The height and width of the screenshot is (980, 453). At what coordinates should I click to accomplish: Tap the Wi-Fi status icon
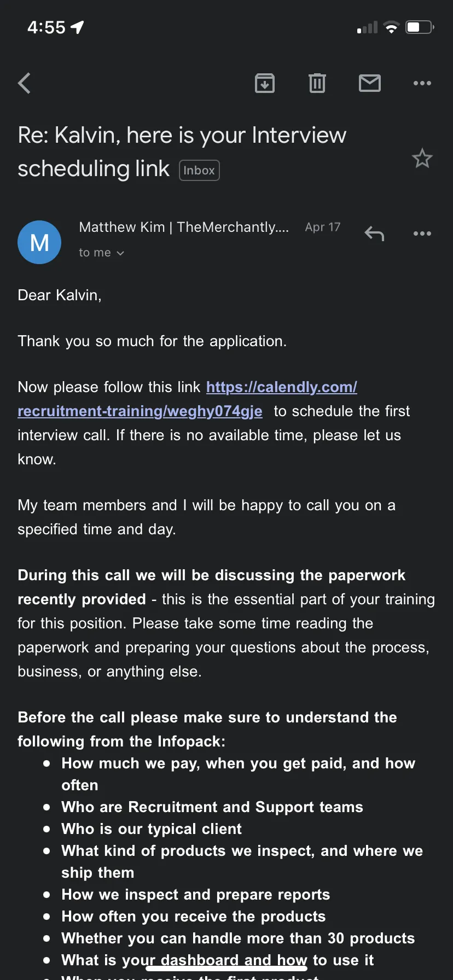(x=392, y=27)
